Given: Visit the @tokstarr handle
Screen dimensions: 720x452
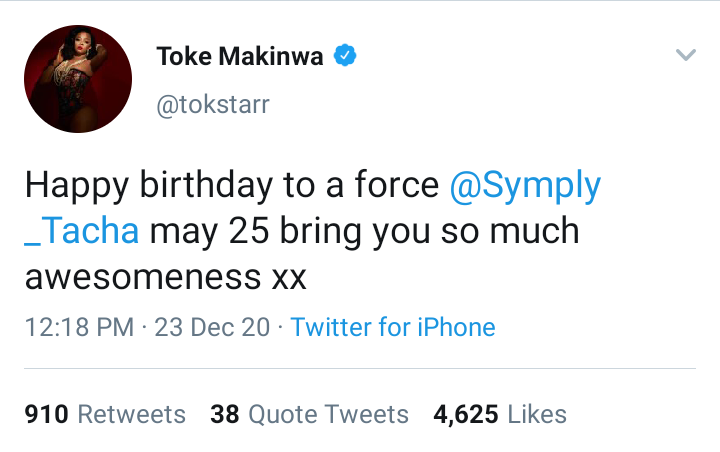Looking at the screenshot, I should (213, 105).
